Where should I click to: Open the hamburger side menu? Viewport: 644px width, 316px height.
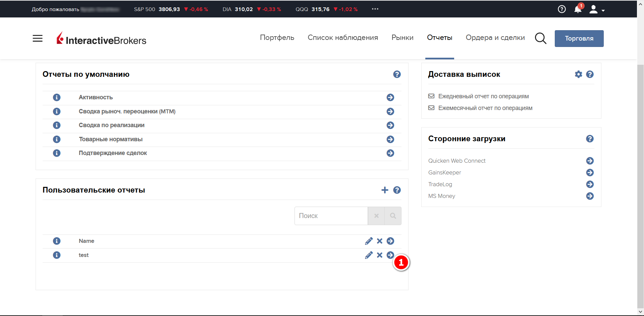pyautogui.click(x=38, y=39)
